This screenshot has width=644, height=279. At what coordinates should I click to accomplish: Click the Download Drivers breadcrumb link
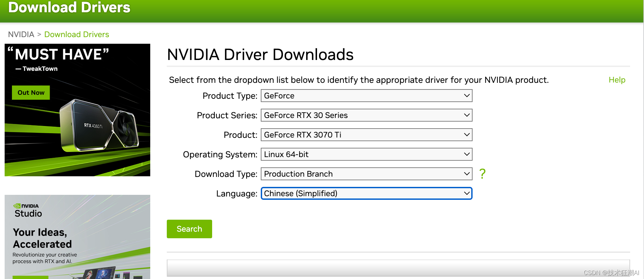(77, 34)
